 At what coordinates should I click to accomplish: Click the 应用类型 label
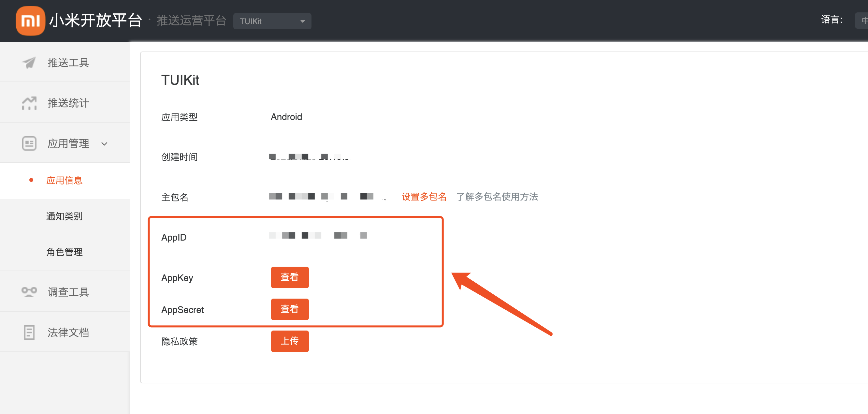pyautogui.click(x=179, y=117)
